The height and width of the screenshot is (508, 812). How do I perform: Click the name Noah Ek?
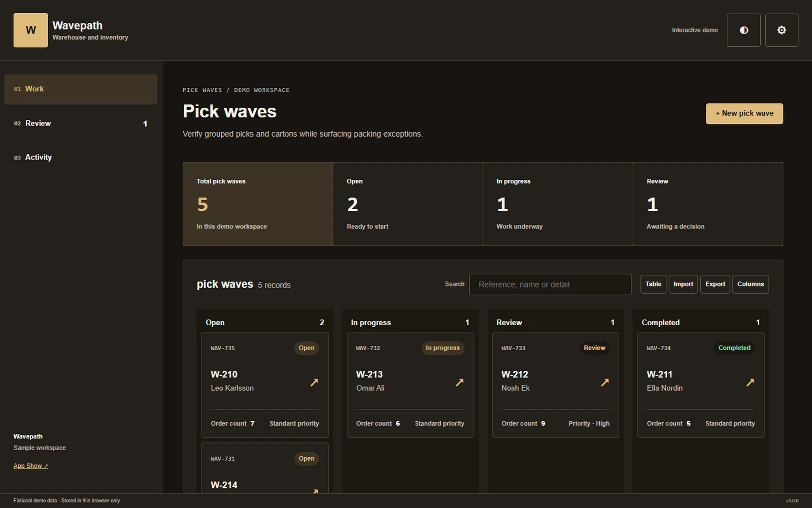point(515,388)
